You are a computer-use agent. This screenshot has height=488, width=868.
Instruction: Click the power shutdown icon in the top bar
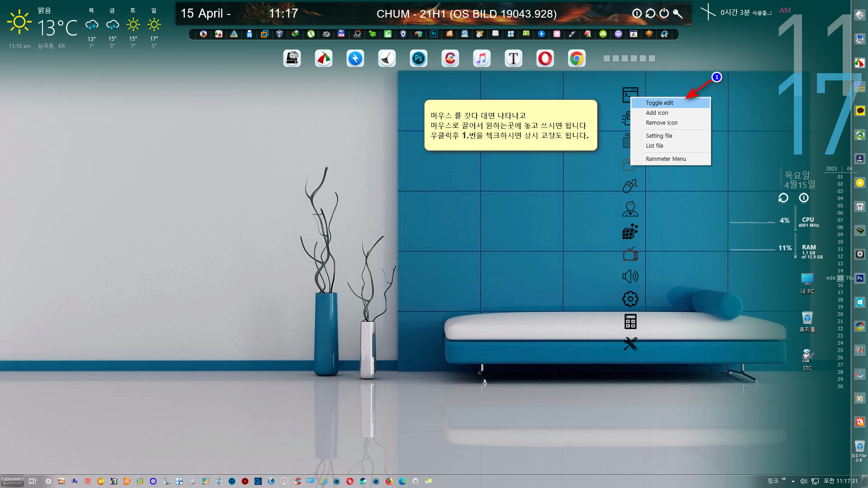[x=664, y=14]
